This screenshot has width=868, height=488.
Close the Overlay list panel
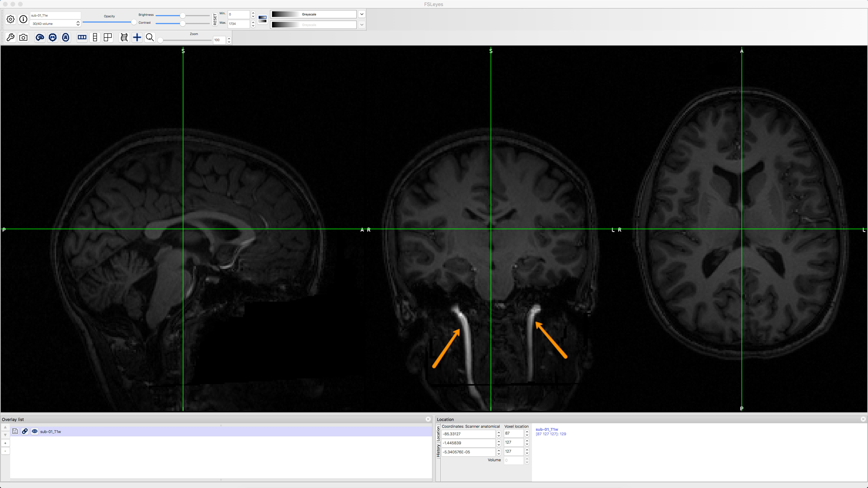(x=428, y=419)
